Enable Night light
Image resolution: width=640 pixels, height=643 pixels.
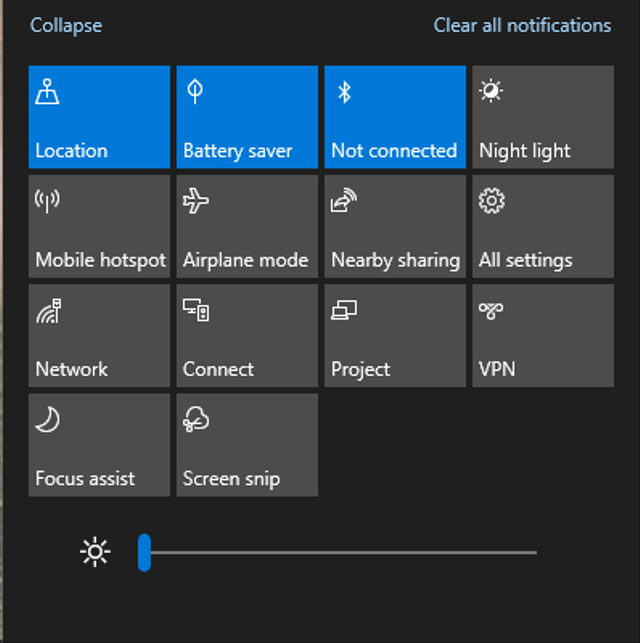click(x=542, y=117)
